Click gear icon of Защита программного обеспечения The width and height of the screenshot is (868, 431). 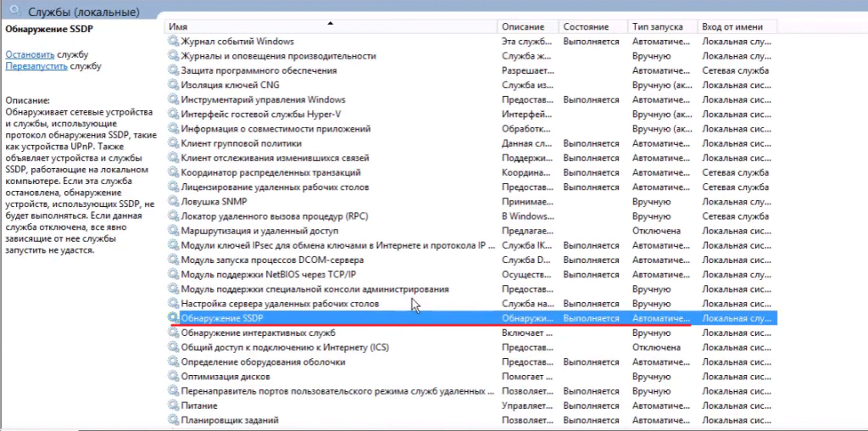coord(173,70)
